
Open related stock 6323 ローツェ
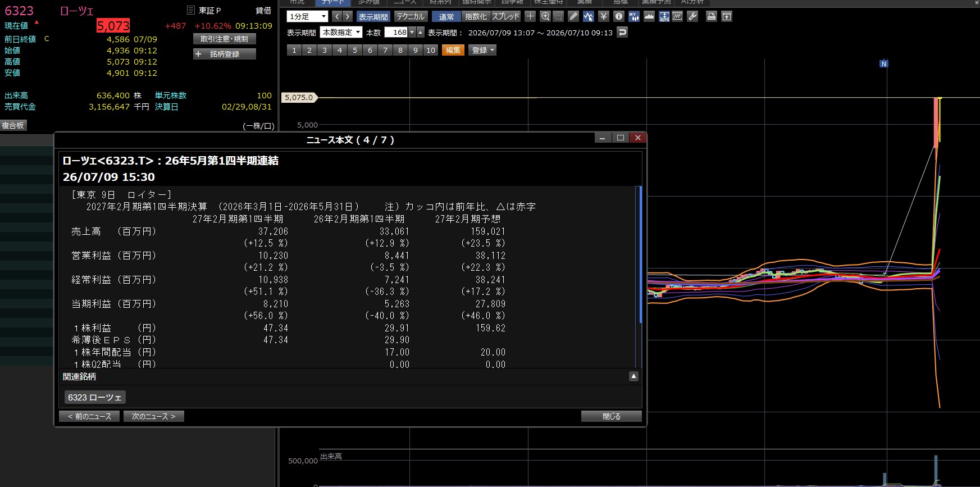95,397
